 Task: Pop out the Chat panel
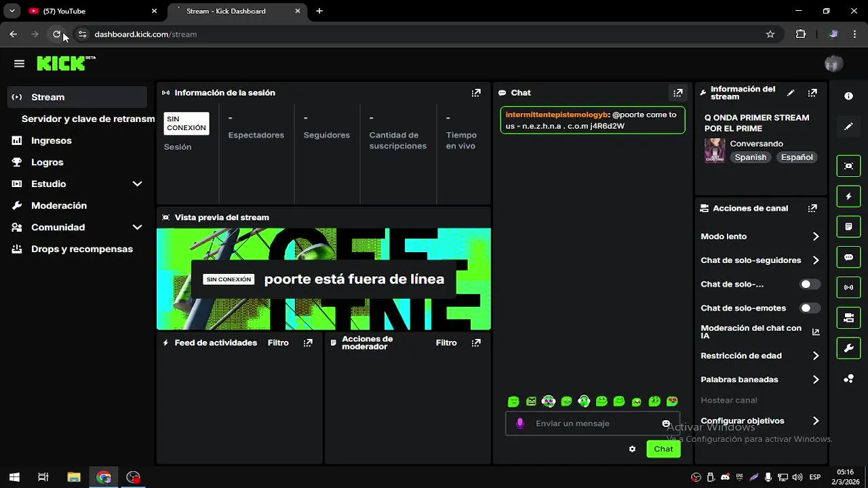[677, 93]
